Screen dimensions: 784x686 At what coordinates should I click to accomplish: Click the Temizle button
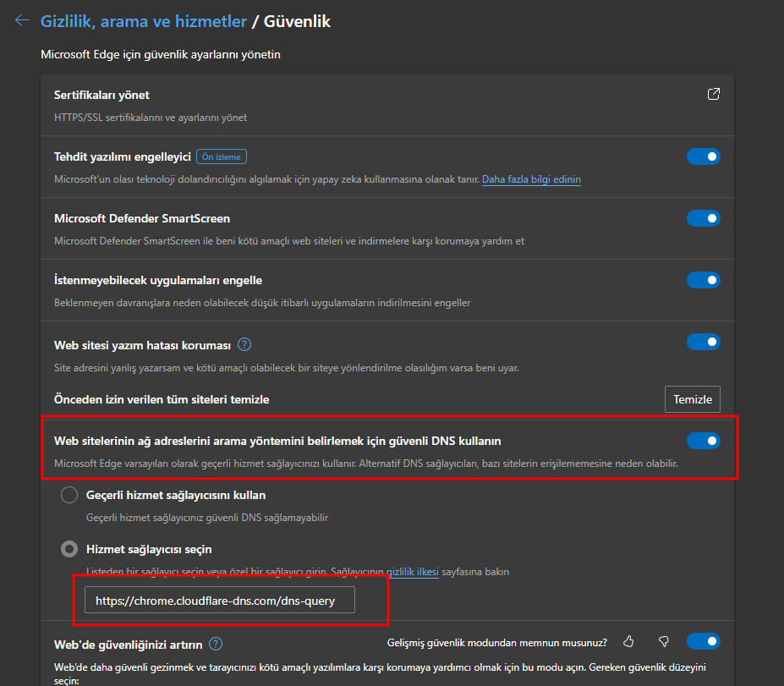click(692, 399)
